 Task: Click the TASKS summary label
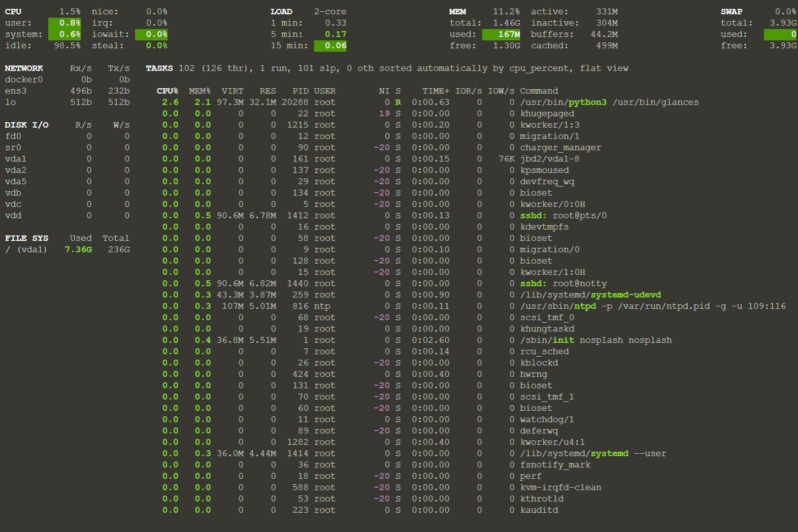[x=159, y=68]
